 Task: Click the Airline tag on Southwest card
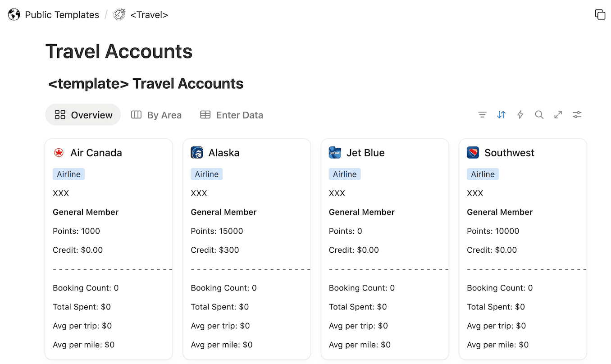483,174
